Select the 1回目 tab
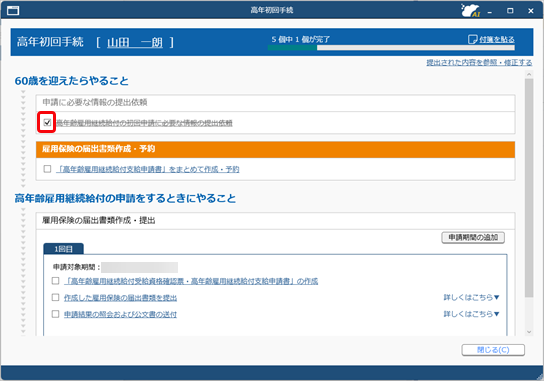This screenshot has width=544, height=381. coord(63,249)
